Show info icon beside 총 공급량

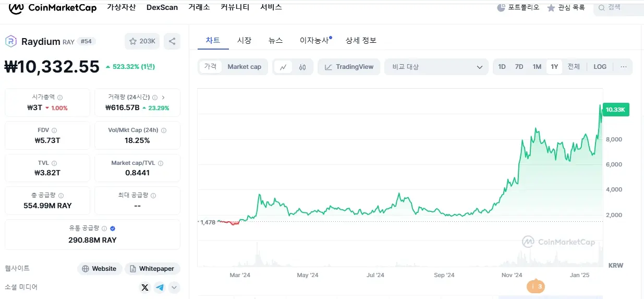60,196
